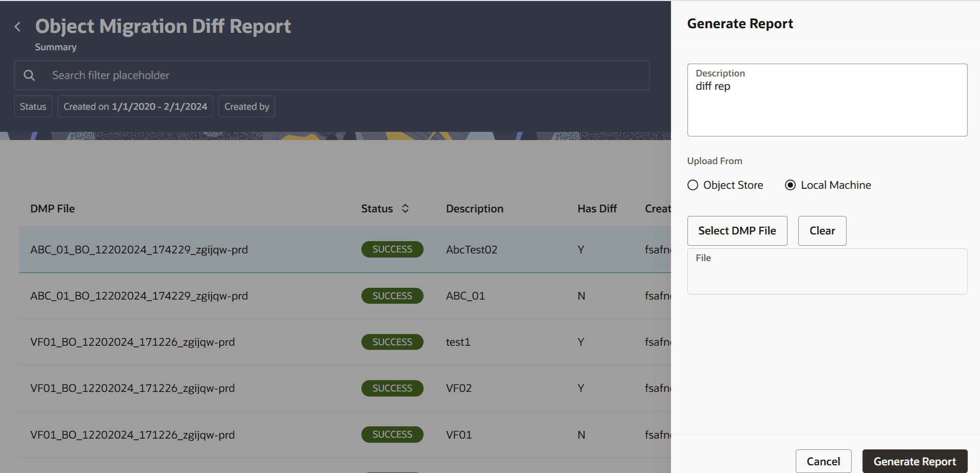Screen dimensions: 980x473
Task: Click the SUCCESS badge on the test1 row
Action: coord(392,342)
